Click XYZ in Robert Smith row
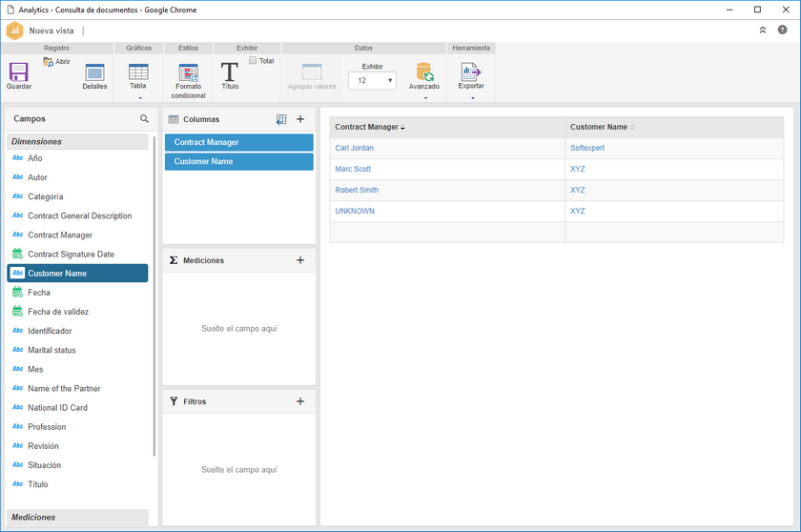801x532 pixels. point(578,190)
